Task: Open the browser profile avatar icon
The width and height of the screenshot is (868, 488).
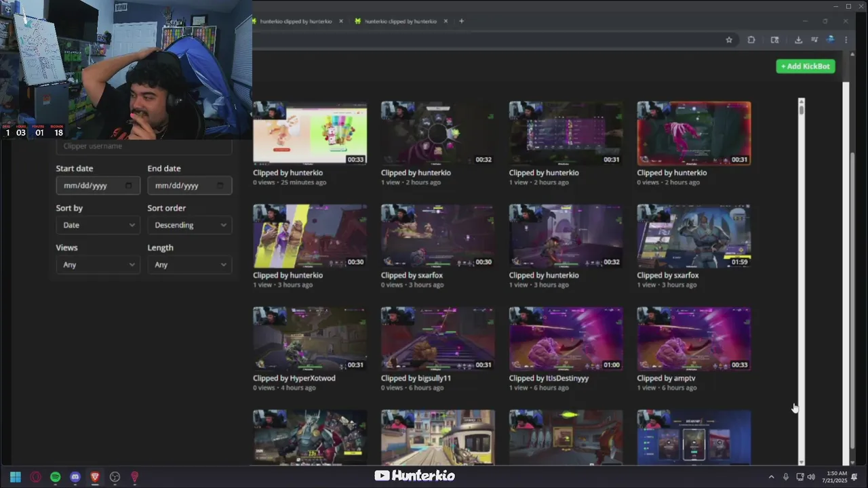Action: (x=830, y=40)
